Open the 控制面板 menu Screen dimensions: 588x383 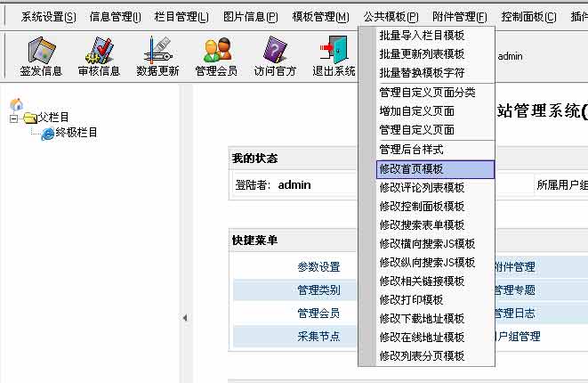coord(528,17)
